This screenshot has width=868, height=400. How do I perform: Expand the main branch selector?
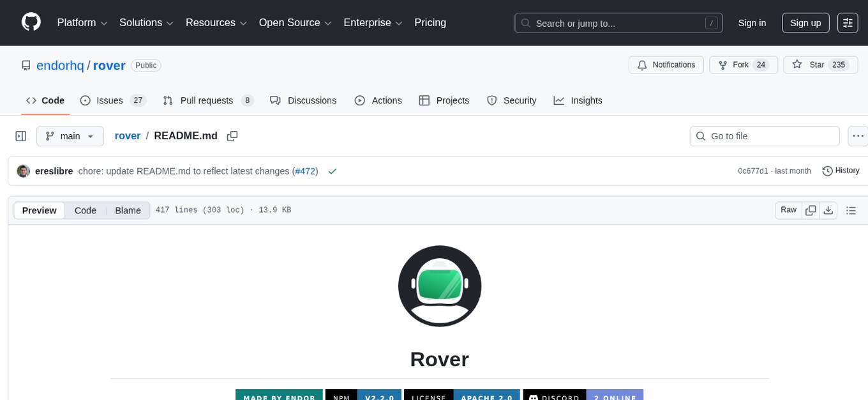(x=70, y=135)
